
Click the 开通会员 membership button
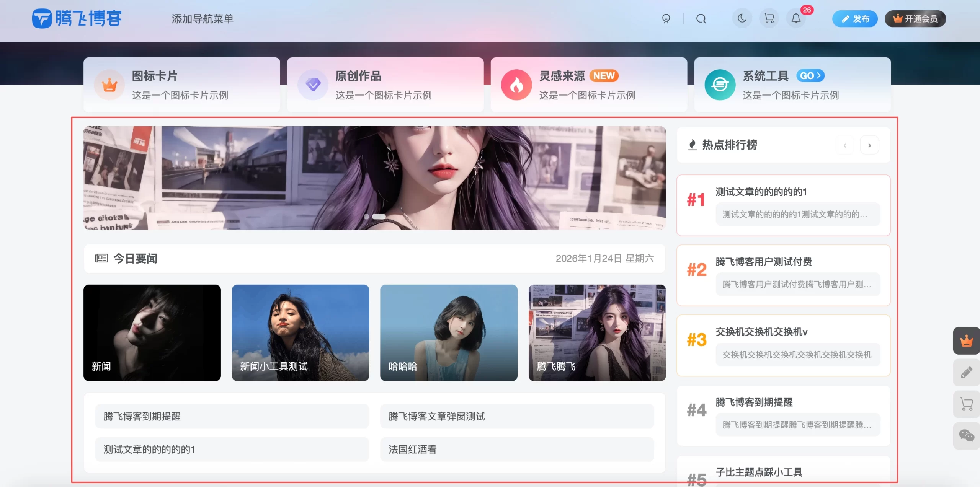(x=915, y=18)
